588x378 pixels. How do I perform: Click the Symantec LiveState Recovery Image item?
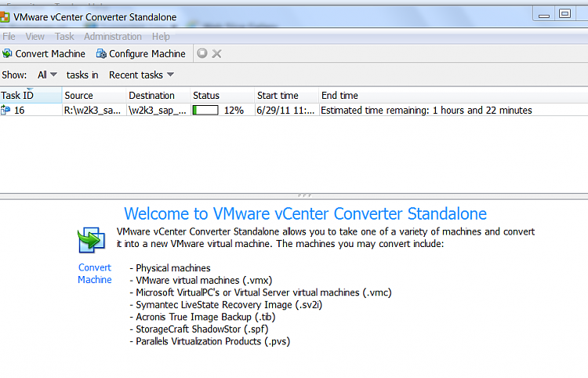[x=226, y=305]
